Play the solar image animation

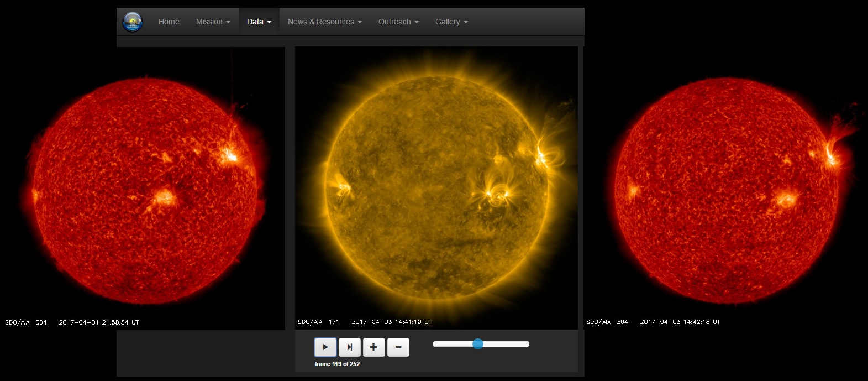pyautogui.click(x=325, y=347)
